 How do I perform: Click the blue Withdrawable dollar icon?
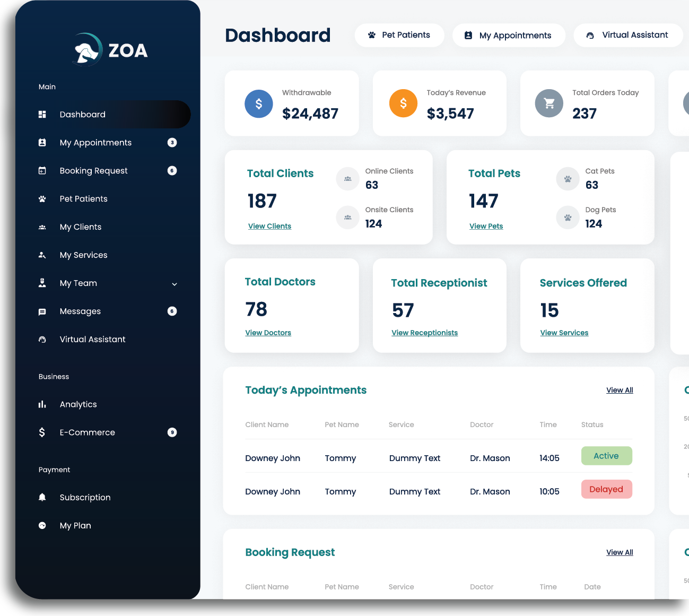tap(258, 103)
